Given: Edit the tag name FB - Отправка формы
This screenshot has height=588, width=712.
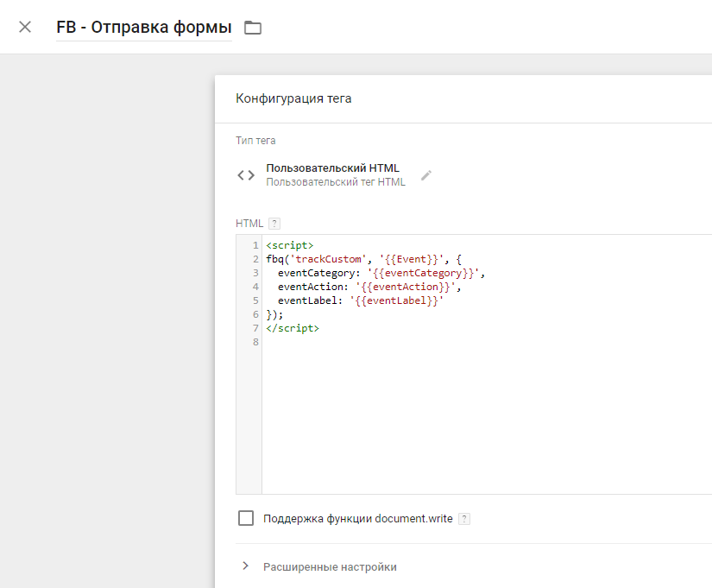Looking at the screenshot, I should pyautogui.click(x=144, y=28).
